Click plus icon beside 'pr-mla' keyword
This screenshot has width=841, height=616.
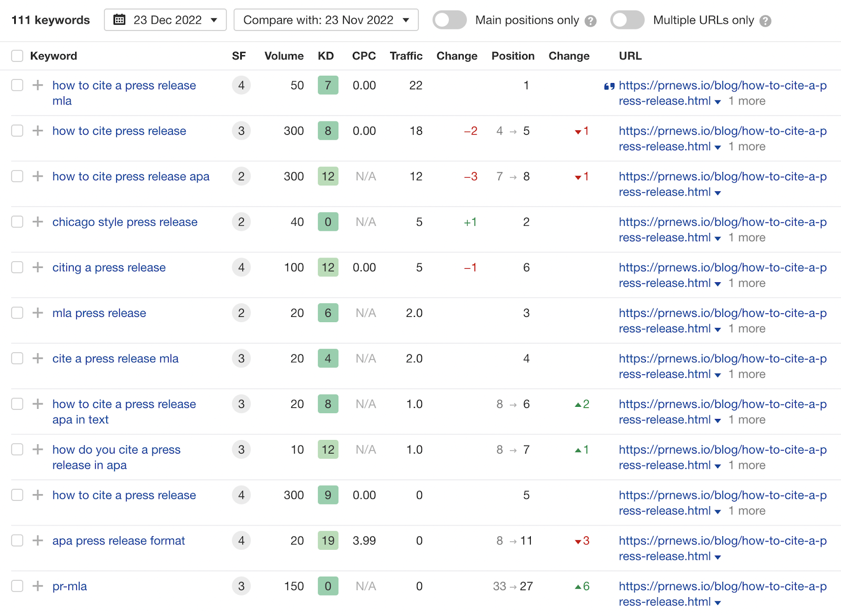pos(37,586)
